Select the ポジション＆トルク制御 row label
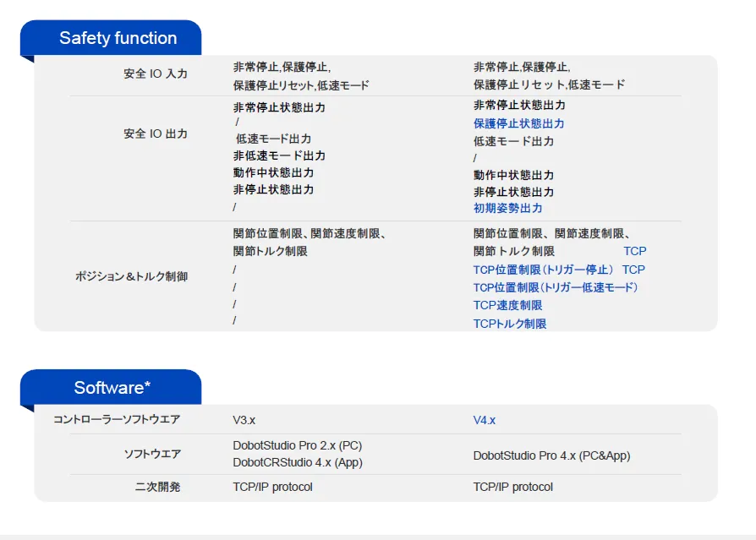Viewport: 756px width, 540px height. 132,277
